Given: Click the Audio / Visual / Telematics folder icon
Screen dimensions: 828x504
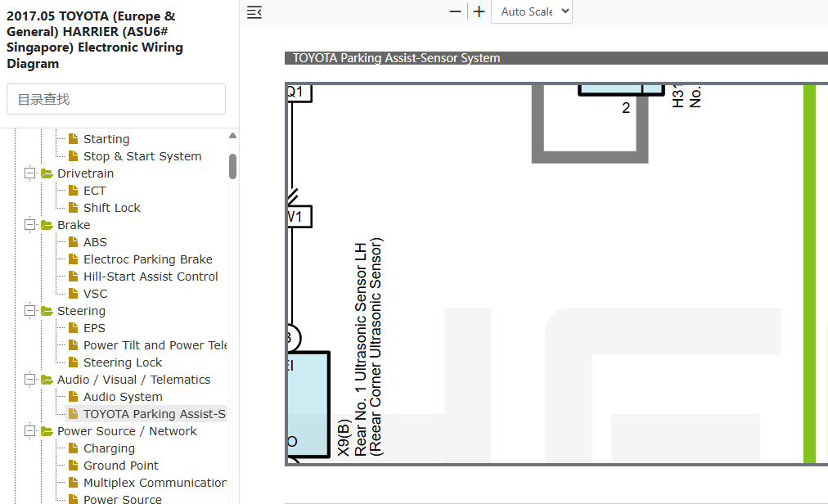Looking at the screenshot, I should pyautogui.click(x=47, y=380).
